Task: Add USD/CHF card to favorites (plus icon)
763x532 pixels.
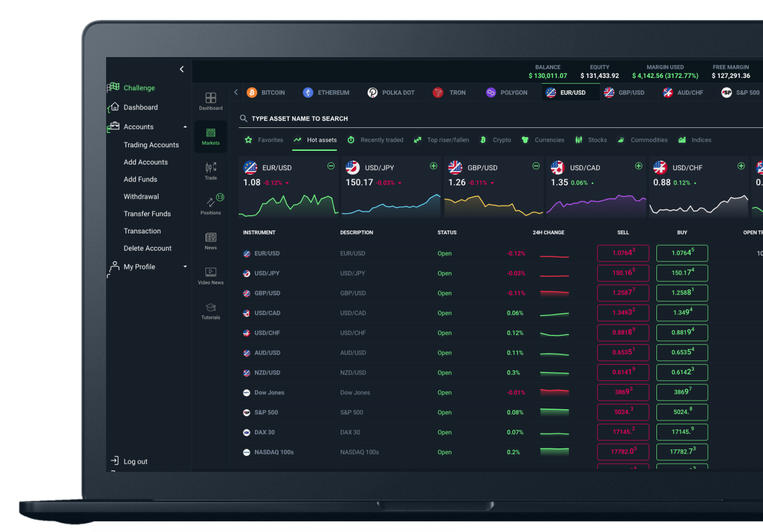Action: click(741, 166)
